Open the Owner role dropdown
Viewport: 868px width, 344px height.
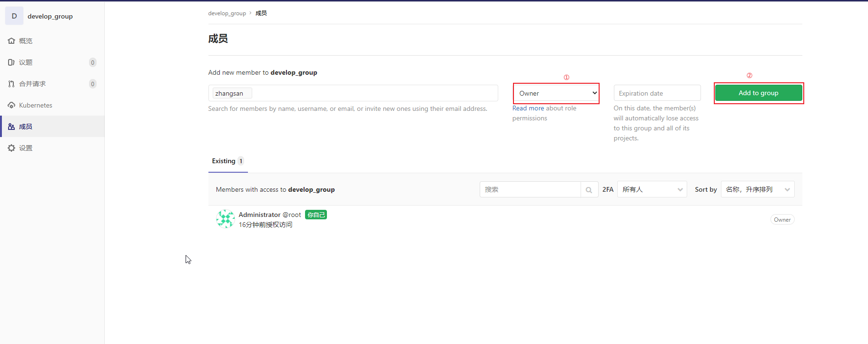click(556, 93)
